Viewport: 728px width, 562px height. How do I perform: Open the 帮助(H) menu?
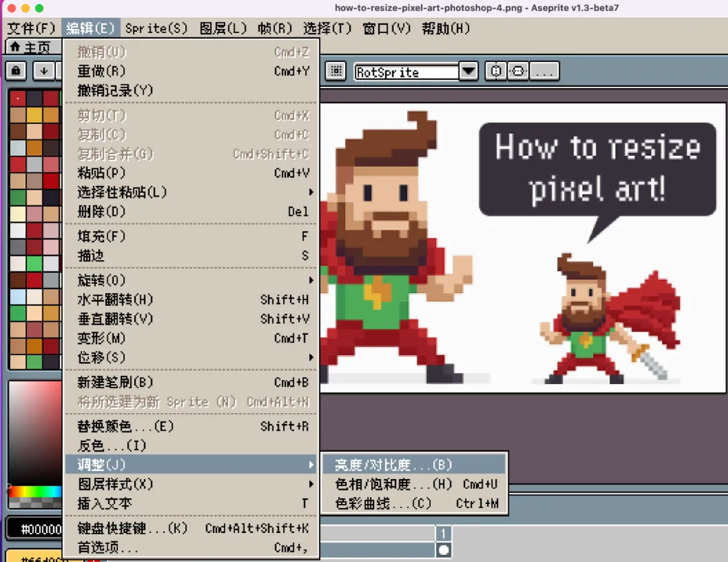tap(446, 28)
